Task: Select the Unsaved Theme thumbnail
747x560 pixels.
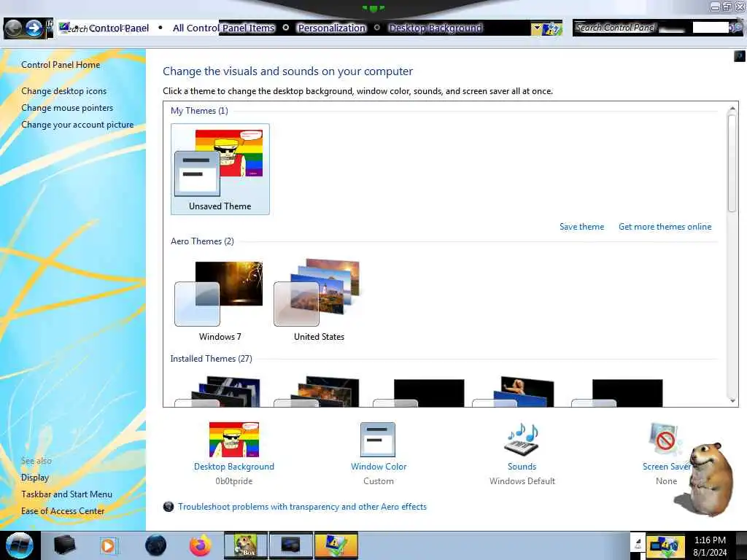Action: click(220, 169)
